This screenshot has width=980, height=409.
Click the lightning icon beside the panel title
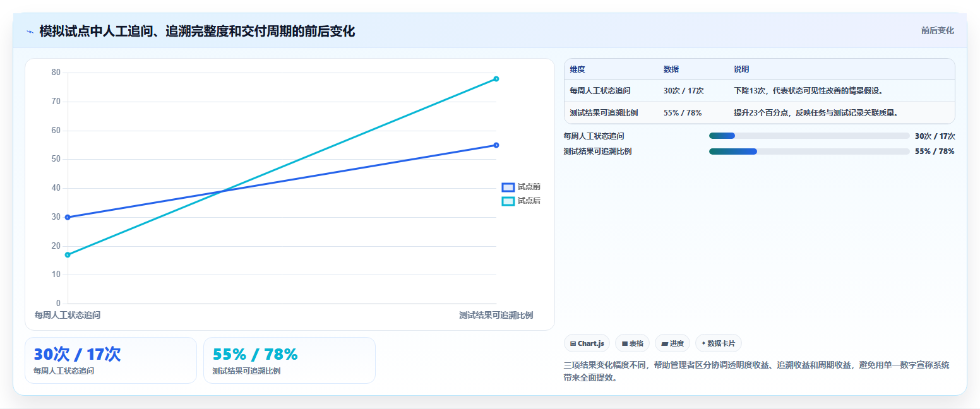[x=30, y=32]
